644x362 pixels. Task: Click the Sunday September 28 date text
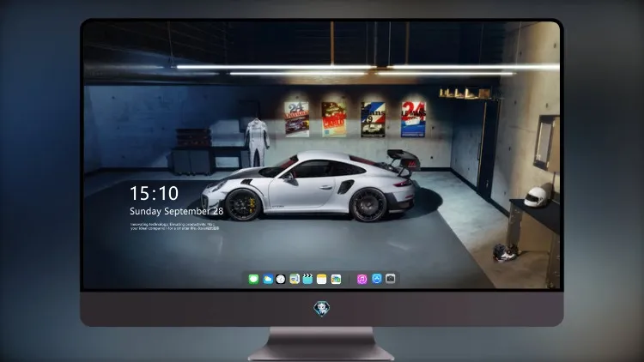click(177, 211)
